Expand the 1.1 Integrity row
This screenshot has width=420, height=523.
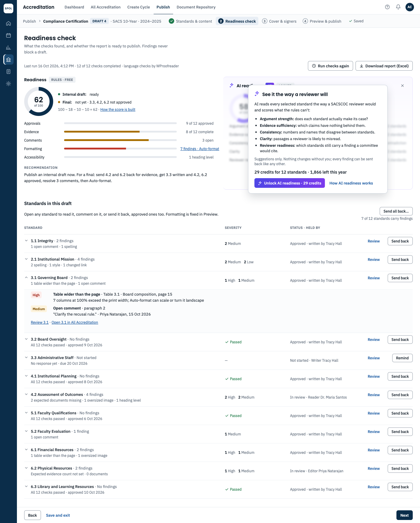click(x=26, y=241)
